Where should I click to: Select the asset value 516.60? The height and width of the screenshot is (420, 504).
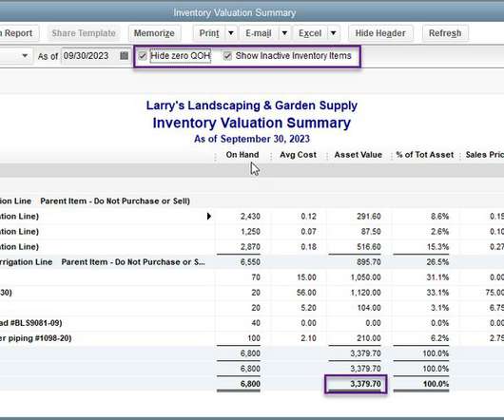click(x=369, y=247)
